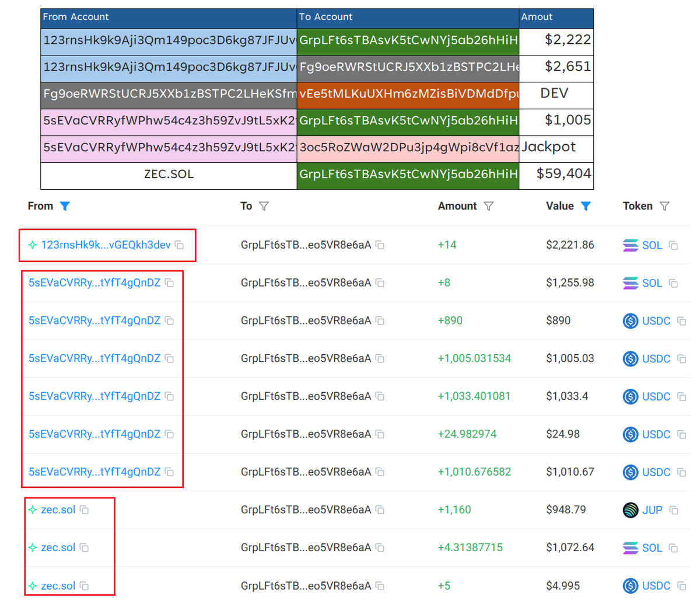Screen dimensions: 700x610
Task: Copy sender address in the $1,033.4 row
Action: tap(169, 396)
